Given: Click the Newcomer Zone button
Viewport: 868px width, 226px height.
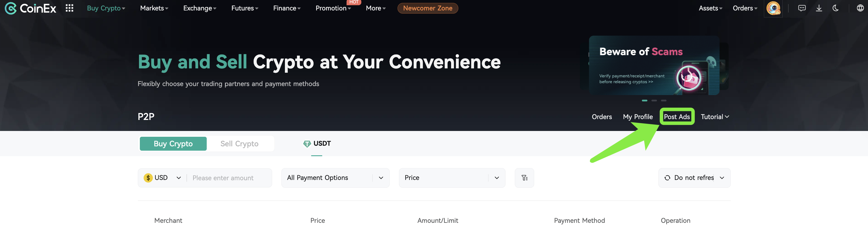Looking at the screenshot, I should pyautogui.click(x=428, y=8).
